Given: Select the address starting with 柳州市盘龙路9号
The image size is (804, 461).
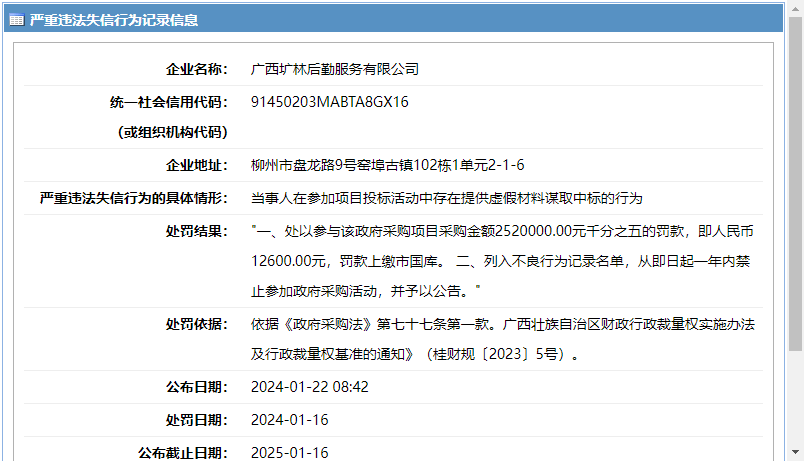Looking at the screenshot, I should (x=388, y=165).
